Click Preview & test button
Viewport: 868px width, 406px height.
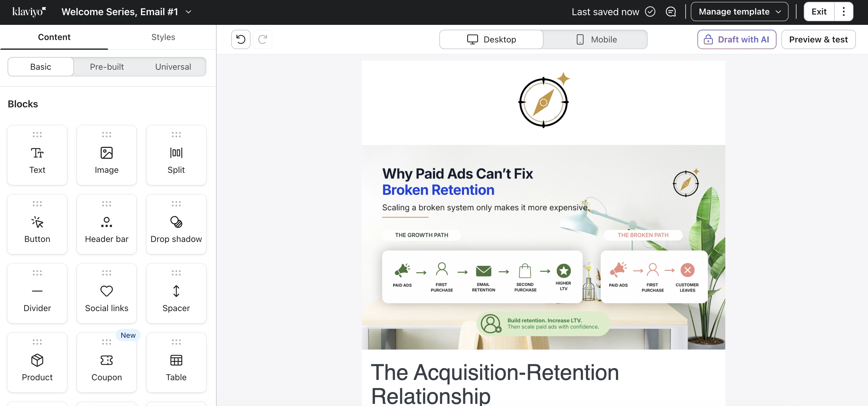[x=818, y=39]
